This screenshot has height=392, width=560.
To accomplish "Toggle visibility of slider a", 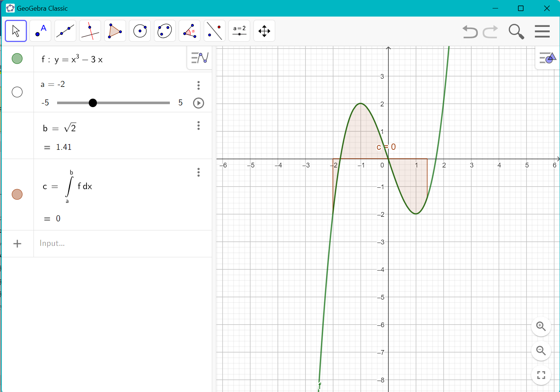I will coord(17,92).
